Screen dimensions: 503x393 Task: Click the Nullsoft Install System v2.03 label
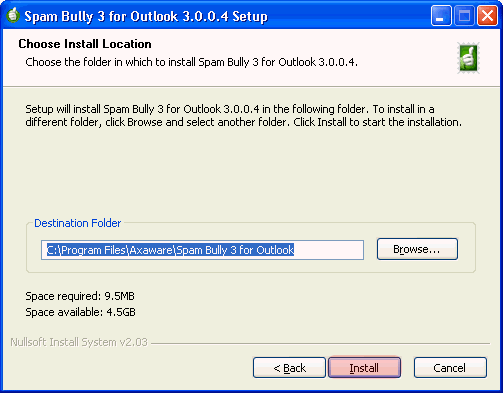pos(79,342)
